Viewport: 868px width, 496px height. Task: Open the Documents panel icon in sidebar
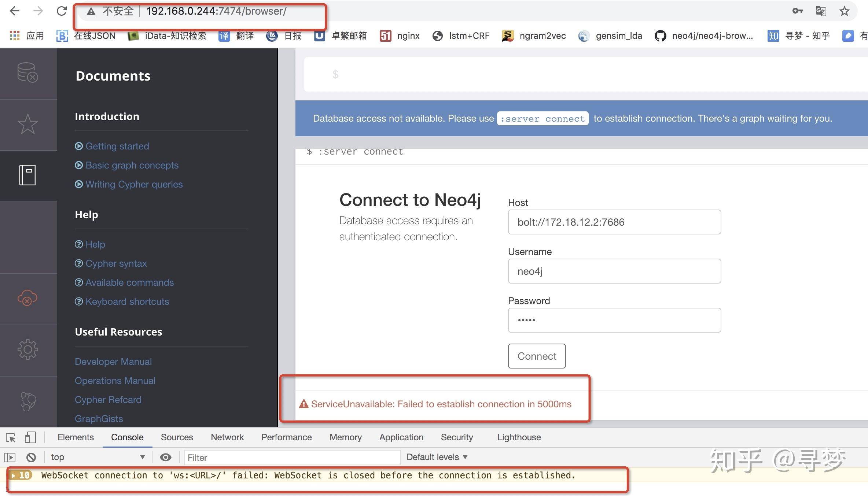coord(28,175)
